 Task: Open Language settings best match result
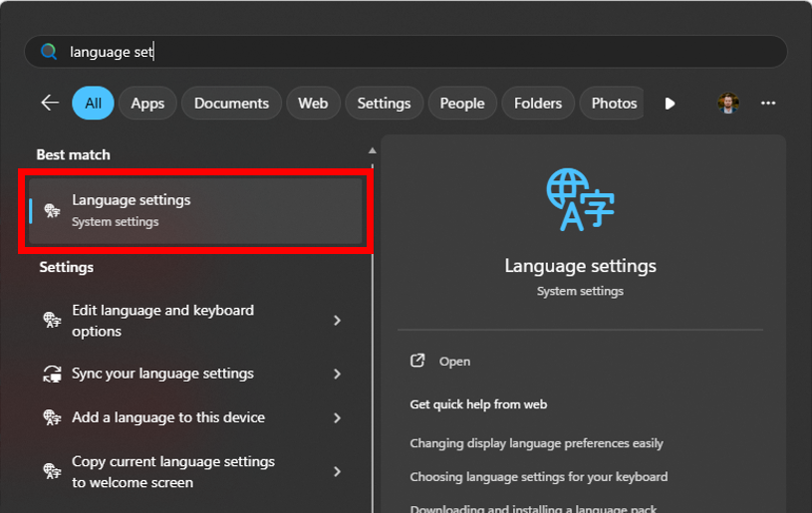195,210
